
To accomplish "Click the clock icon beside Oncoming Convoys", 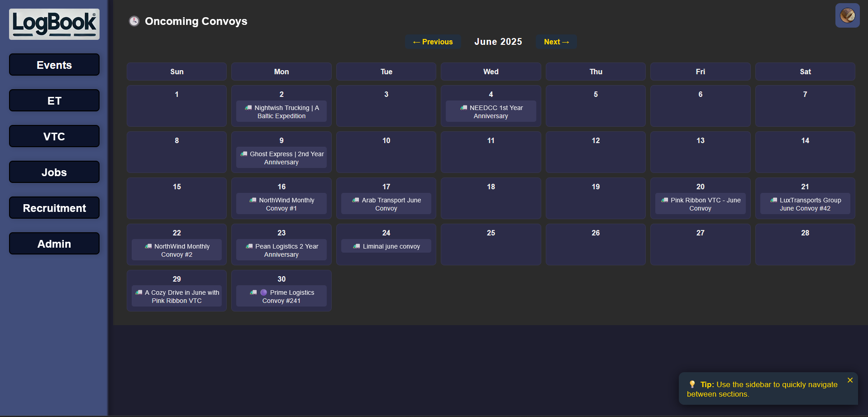I will point(134,21).
